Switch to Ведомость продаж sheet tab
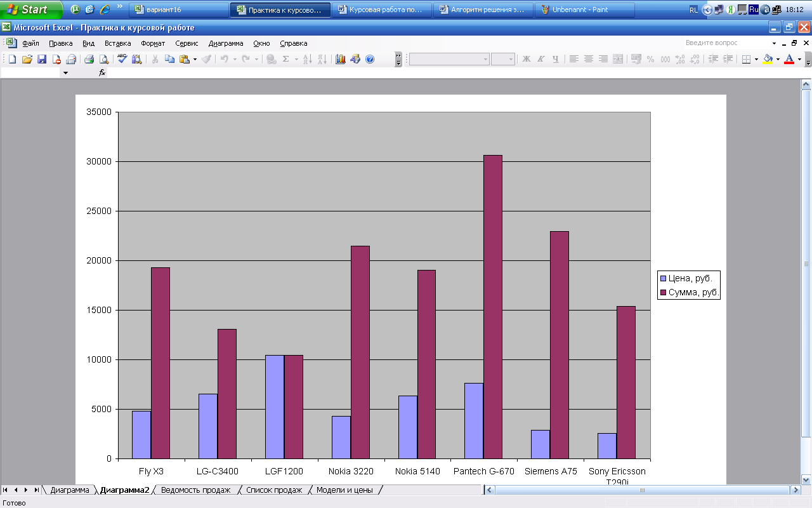The height and width of the screenshot is (508, 812). [x=195, y=490]
